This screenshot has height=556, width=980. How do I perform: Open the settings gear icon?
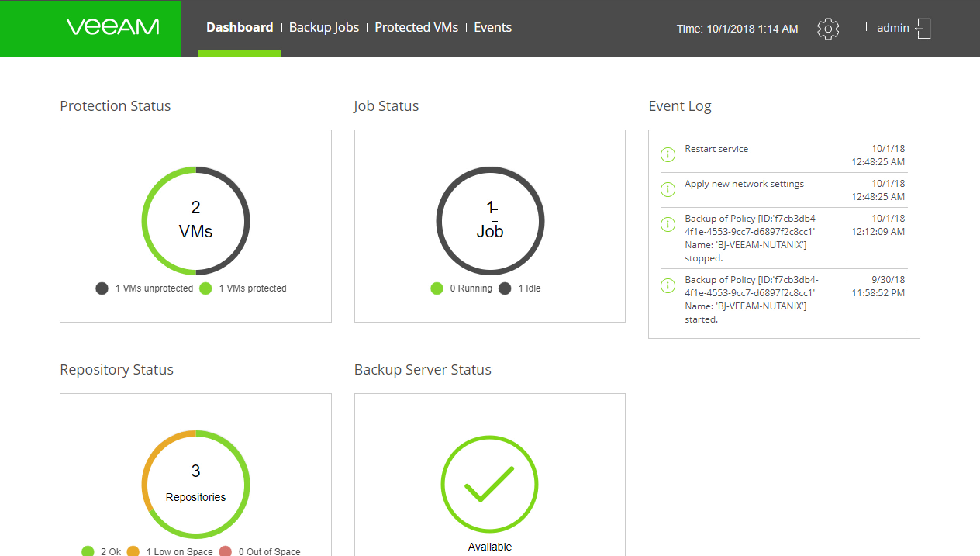828,29
